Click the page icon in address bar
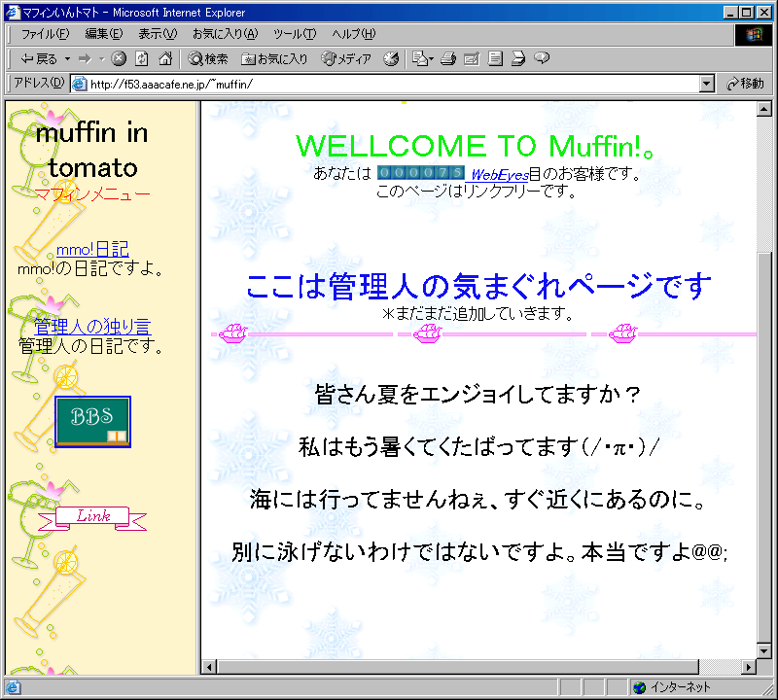Viewport: 778px width, 700px height. (80, 84)
